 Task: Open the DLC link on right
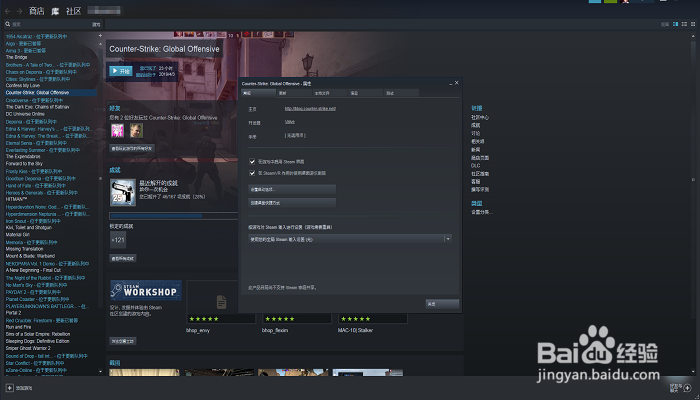click(x=475, y=166)
